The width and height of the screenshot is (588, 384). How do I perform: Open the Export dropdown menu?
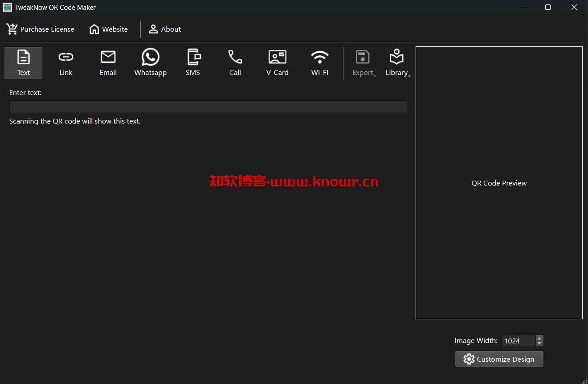[363, 63]
